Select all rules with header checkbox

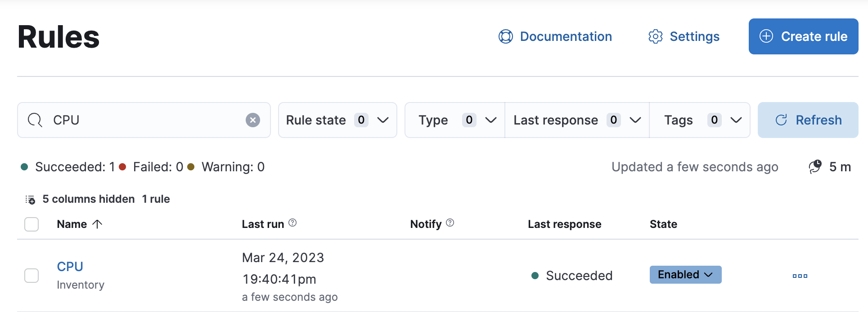click(x=31, y=224)
